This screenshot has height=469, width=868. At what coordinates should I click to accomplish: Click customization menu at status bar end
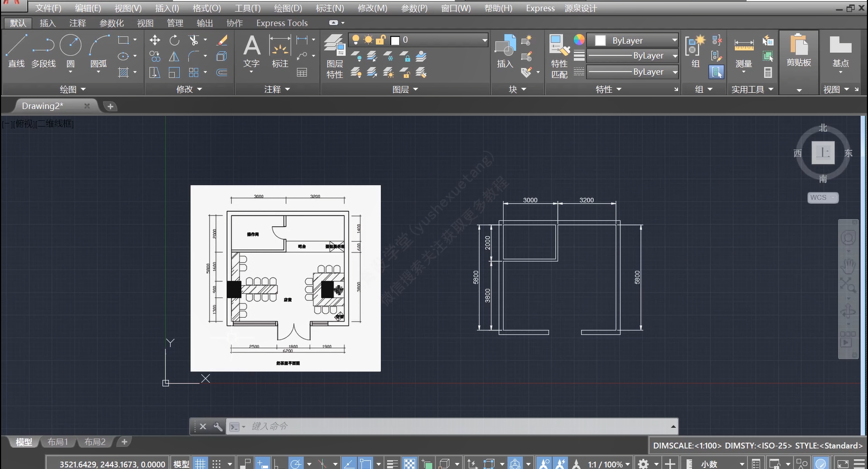point(859,464)
